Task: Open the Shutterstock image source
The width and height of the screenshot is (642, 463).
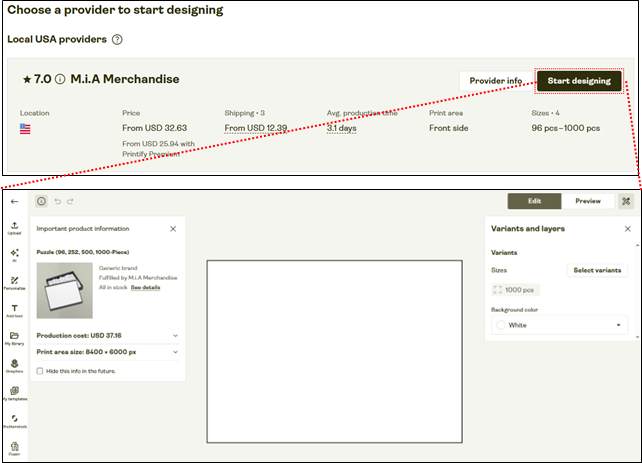Action: (x=15, y=421)
